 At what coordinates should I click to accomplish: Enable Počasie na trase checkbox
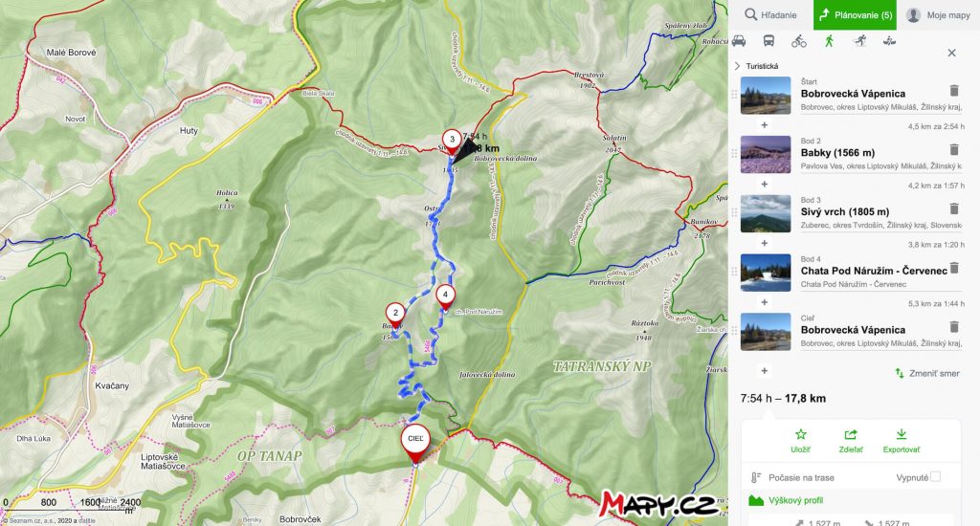point(935,476)
